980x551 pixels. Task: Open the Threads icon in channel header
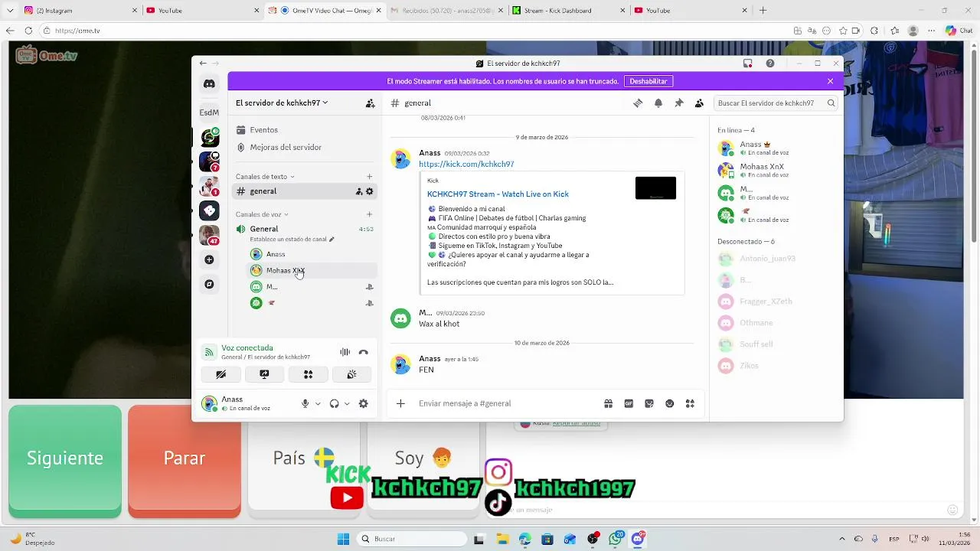(x=638, y=103)
